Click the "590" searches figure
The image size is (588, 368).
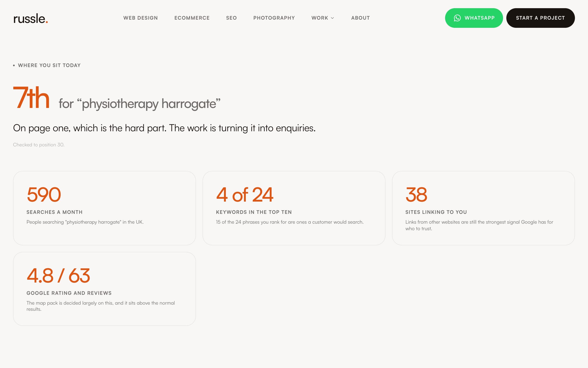44,194
